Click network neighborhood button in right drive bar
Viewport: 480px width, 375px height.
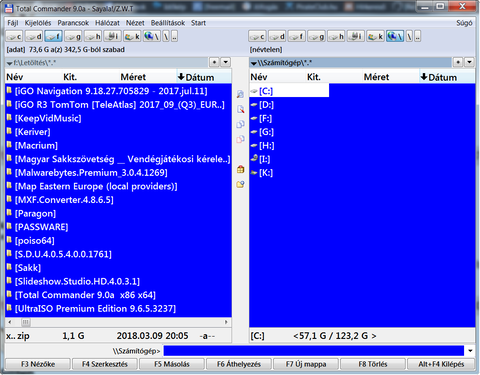pos(395,36)
